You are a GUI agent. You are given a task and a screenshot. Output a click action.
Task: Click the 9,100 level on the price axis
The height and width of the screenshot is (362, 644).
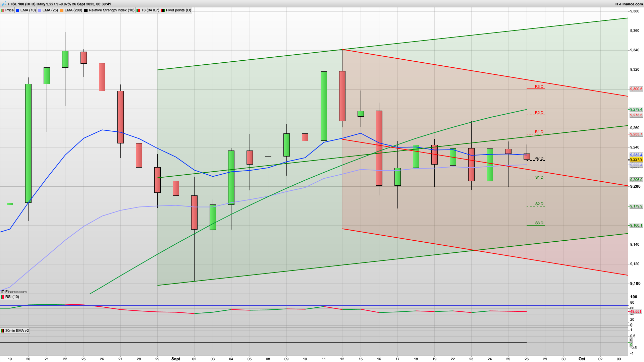point(635,284)
